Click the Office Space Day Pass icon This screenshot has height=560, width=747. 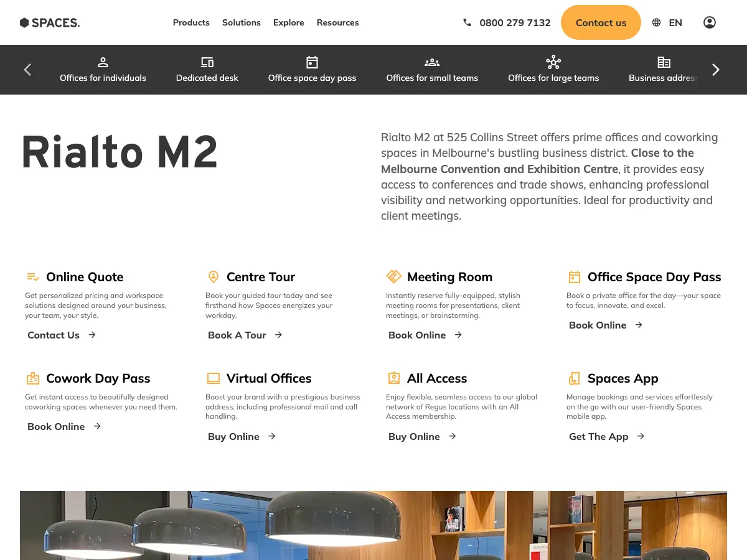click(575, 277)
